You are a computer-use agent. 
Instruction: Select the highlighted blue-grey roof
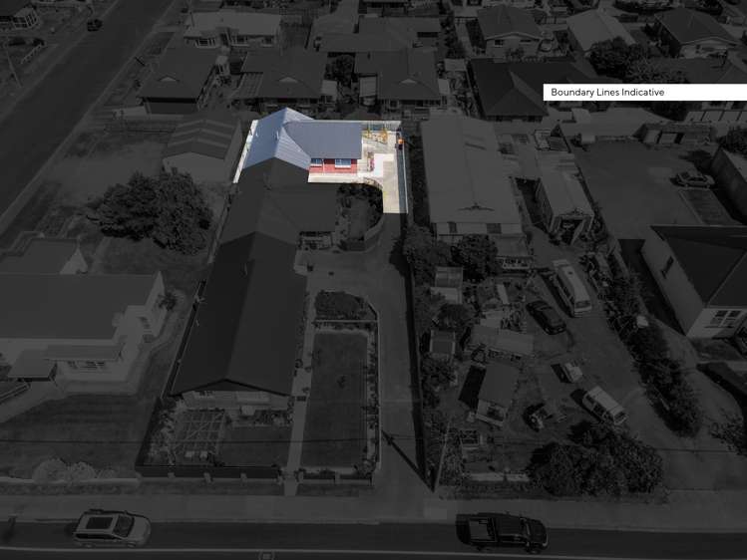click(x=299, y=140)
